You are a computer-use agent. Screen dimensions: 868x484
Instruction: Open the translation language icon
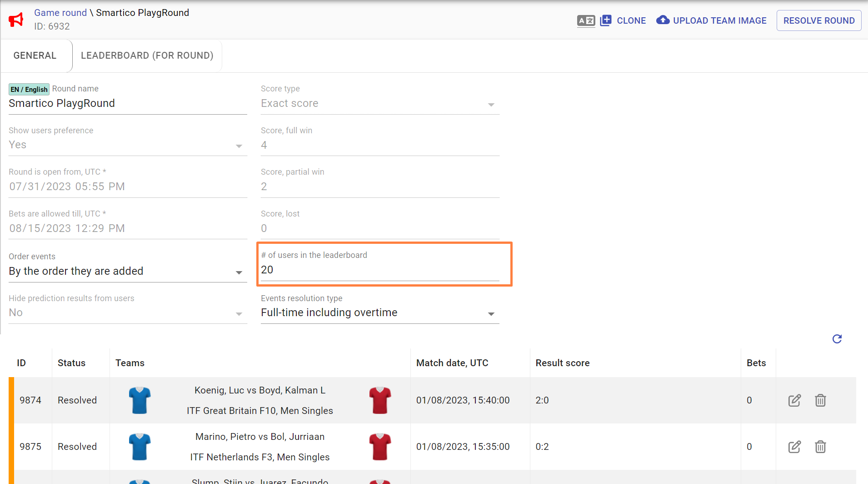(586, 20)
